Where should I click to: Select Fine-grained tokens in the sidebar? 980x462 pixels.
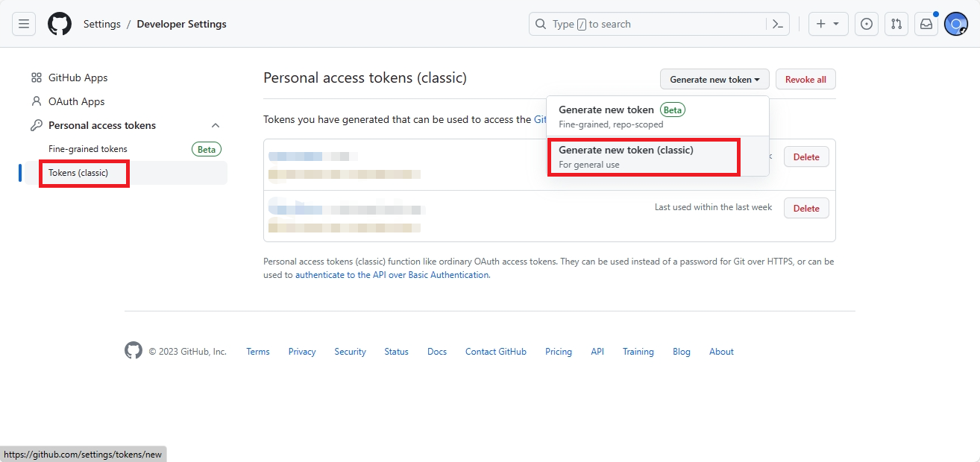(88, 149)
